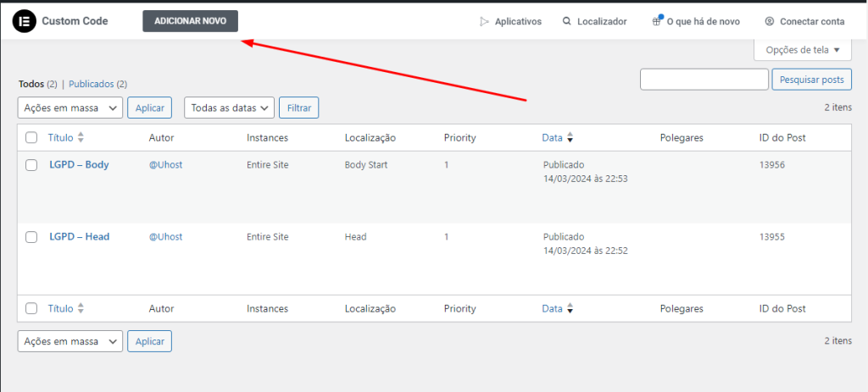Click @Uhost author in LGPD – Body row

coord(165,165)
